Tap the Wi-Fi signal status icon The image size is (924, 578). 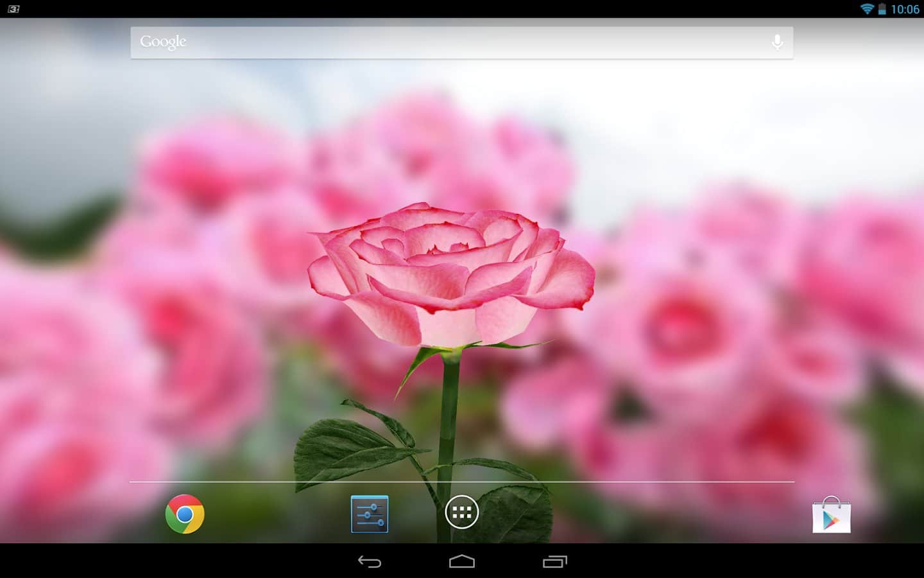(867, 9)
